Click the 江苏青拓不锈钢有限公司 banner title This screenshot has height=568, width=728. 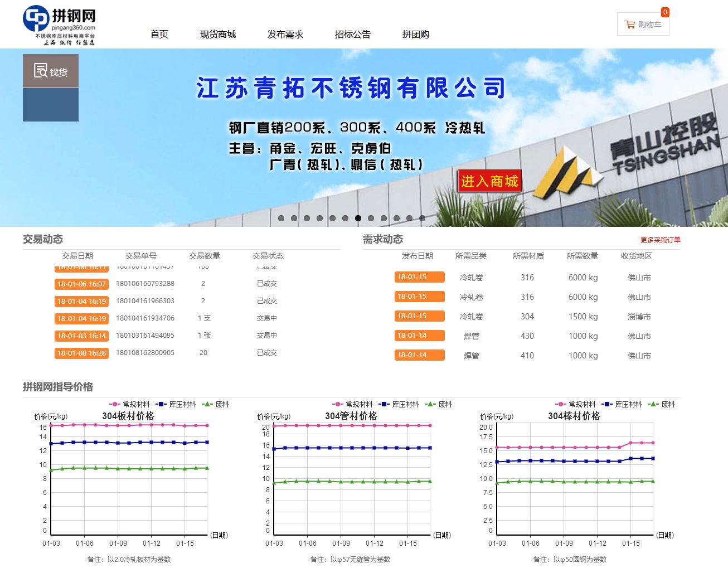(351, 89)
